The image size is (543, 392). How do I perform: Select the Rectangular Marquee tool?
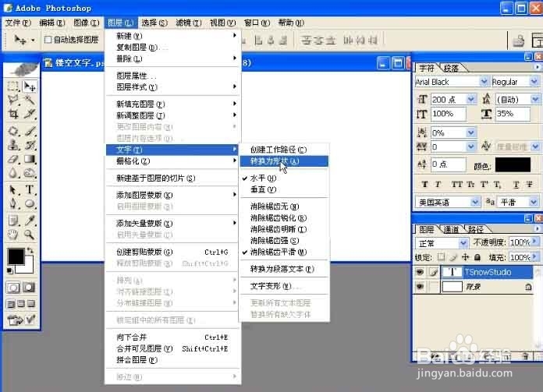tap(13, 87)
